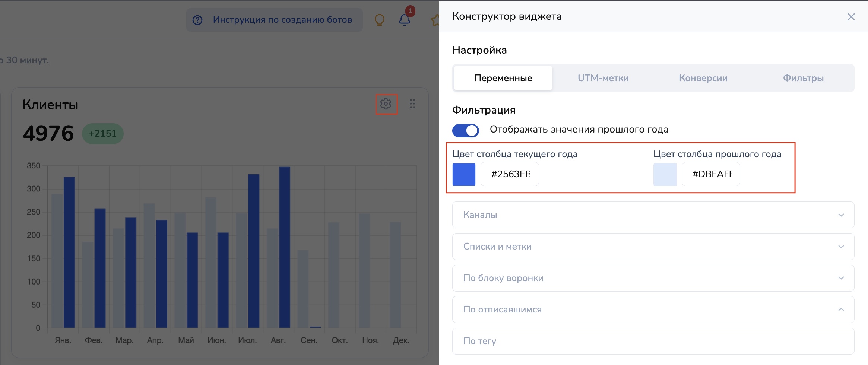
Task: Expand the Каналы dropdown
Action: [653, 215]
